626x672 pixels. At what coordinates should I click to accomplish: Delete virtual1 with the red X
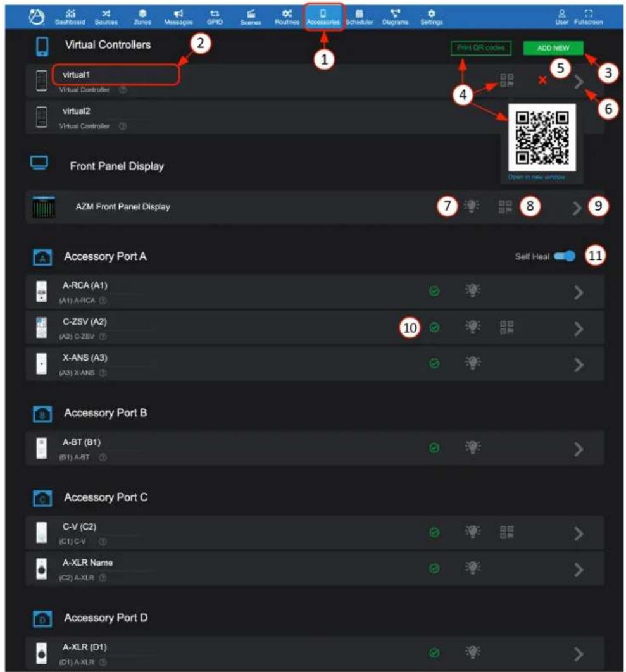[x=542, y=80]
